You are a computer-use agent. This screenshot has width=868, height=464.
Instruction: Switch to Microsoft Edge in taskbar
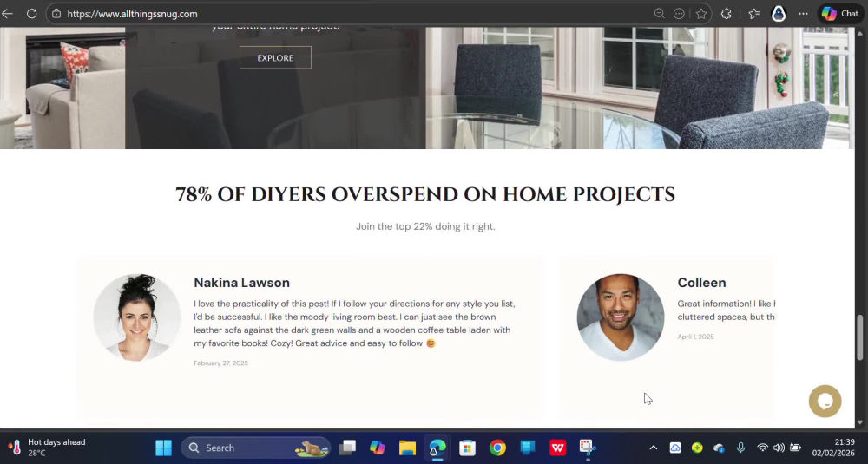coord(437,448)
